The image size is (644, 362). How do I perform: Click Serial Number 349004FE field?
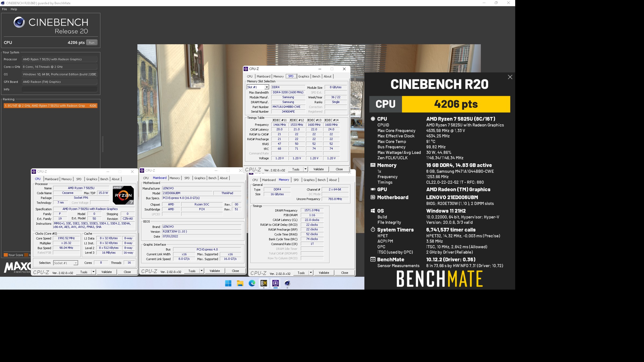tap(288, 112)
